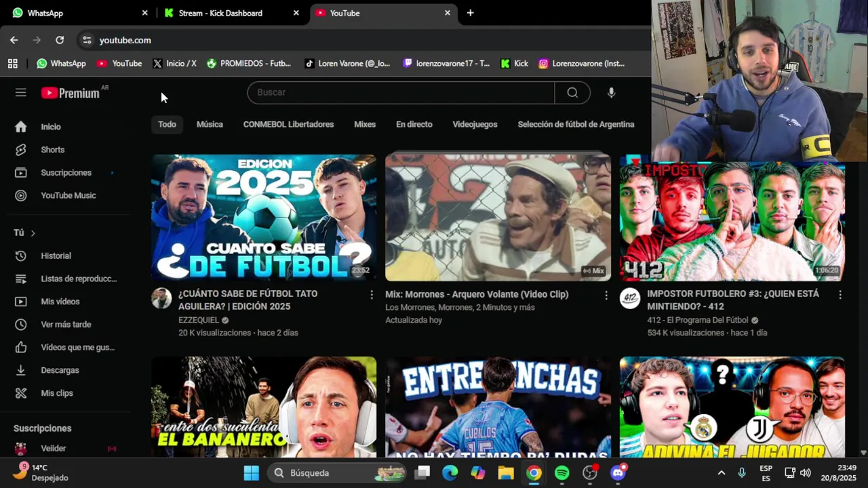Select the CONMEBOL Libertadores filter chip

[288, 124]
